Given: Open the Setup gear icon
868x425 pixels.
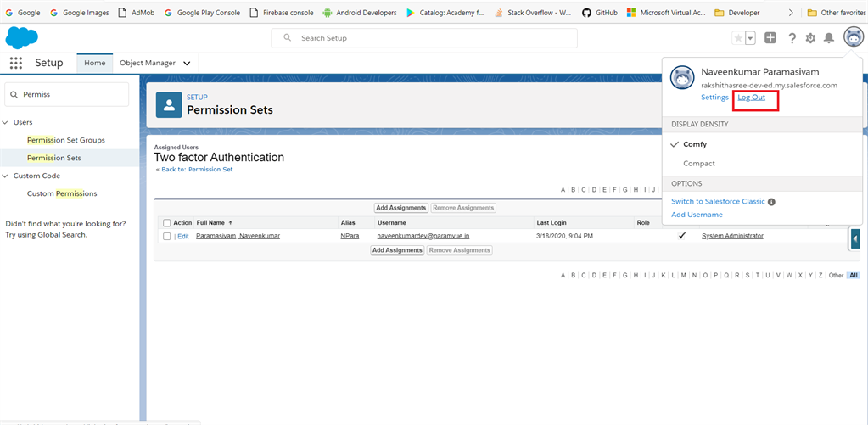Looking at the screenshot, I should click(x=810, y=37).
